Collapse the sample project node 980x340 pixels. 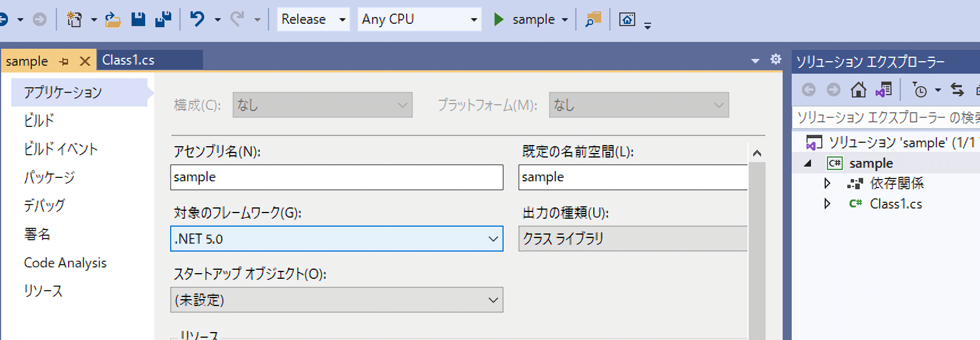point(808,163)
